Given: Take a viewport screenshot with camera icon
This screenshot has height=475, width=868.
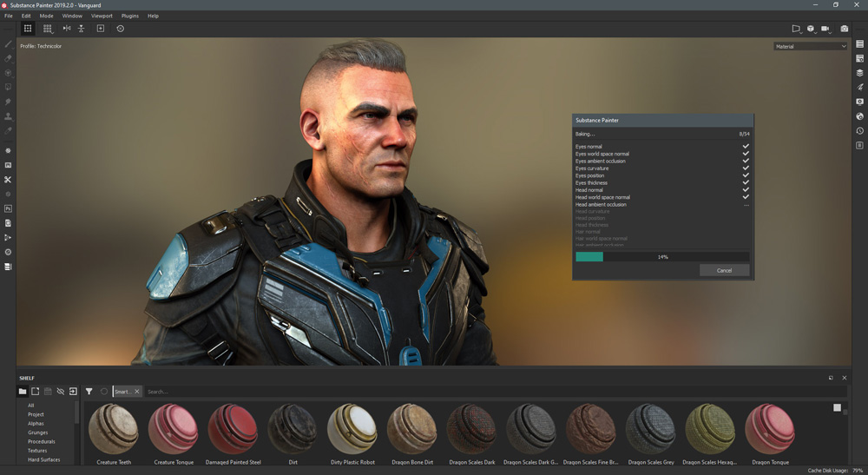Looking at the screenshot, I should pyautogui.click(x=845, y=29).
